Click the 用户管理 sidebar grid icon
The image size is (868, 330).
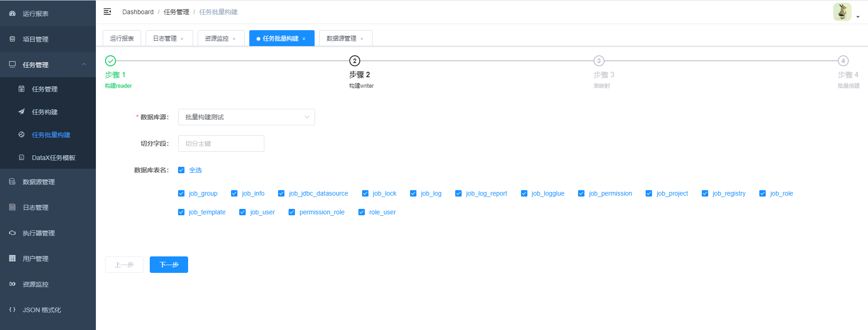(12, 259)
